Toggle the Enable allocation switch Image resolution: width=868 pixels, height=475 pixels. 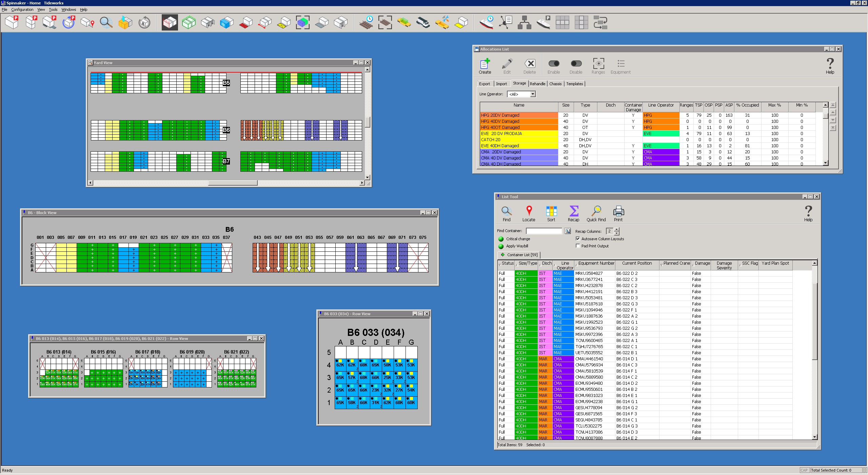click(x=554, y=64)
